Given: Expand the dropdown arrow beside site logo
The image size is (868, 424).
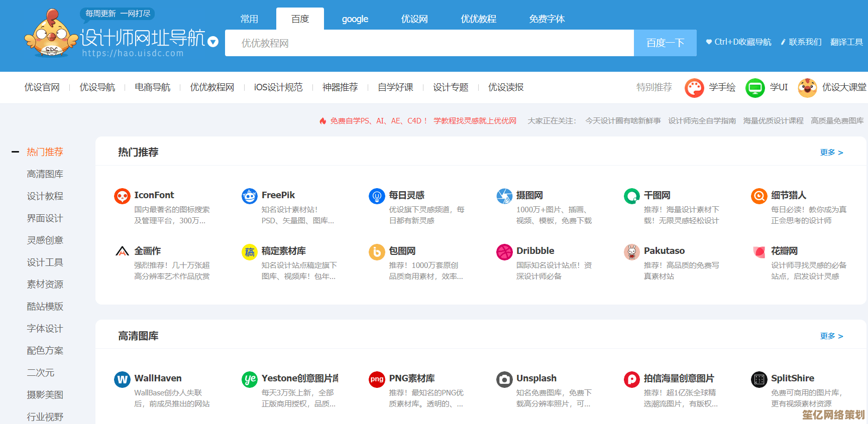Looking at the screenshot, I should 213,42.
